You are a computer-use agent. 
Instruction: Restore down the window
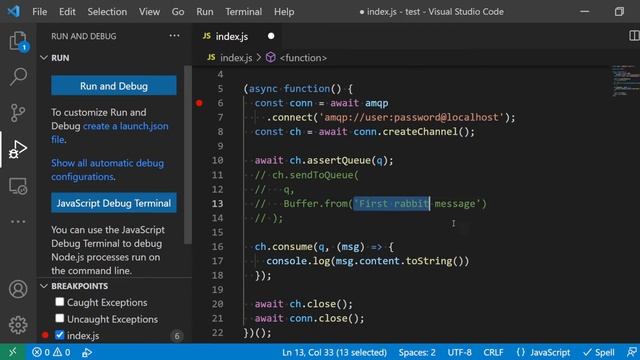619,11
